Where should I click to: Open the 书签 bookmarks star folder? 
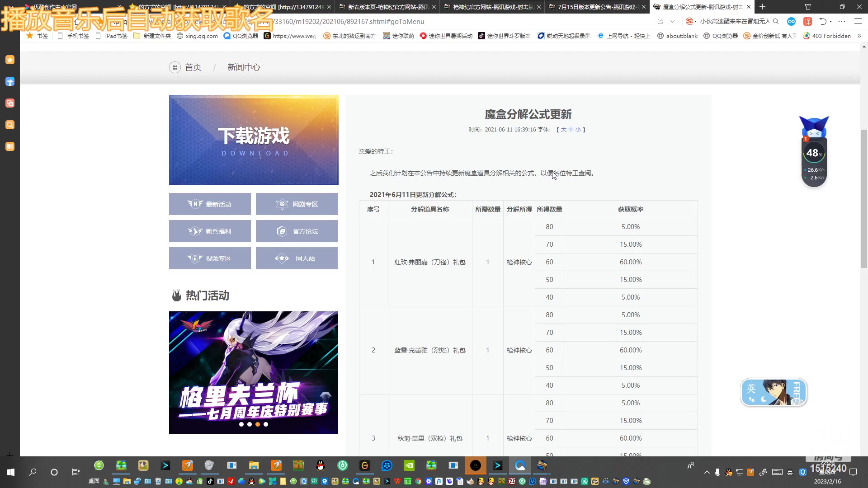coord(37,36)
